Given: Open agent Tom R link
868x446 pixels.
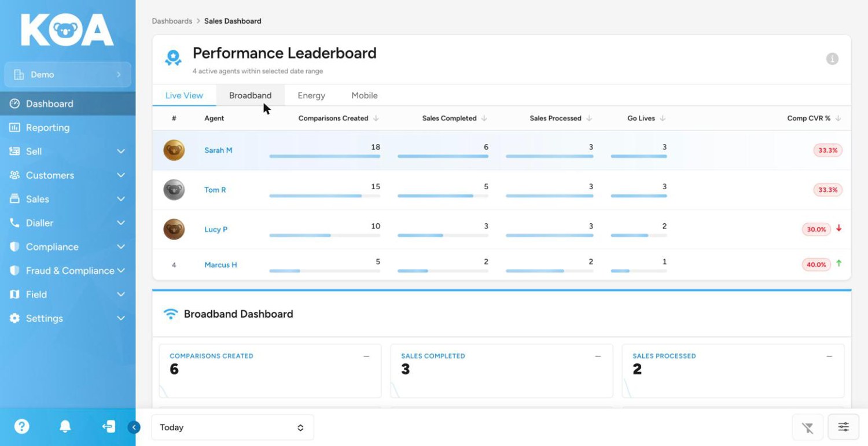Looking at the screenshot, I should (x=215, y=190).
